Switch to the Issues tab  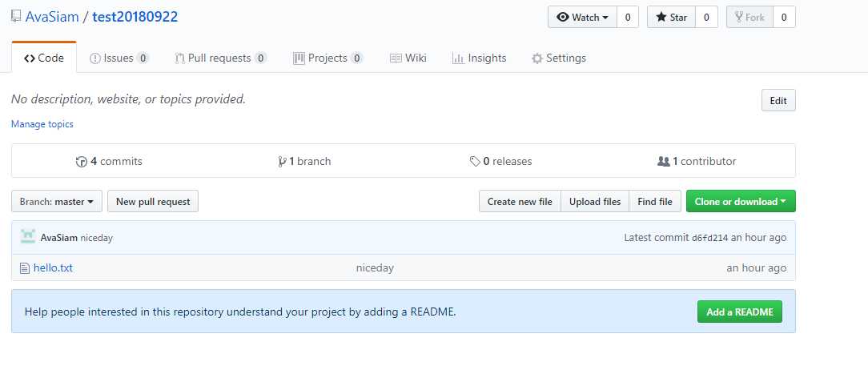tap(119, 58)
